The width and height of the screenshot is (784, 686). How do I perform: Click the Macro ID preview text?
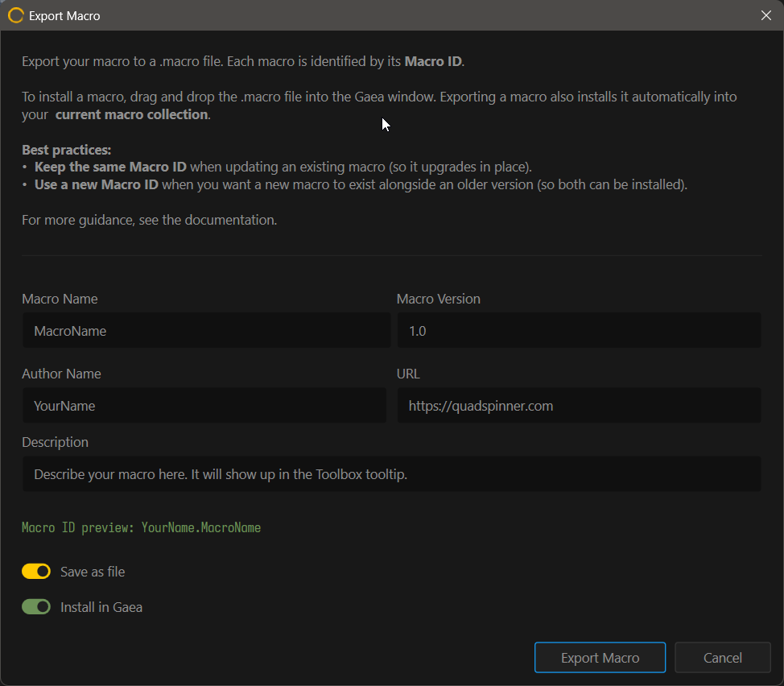(141, 527)
